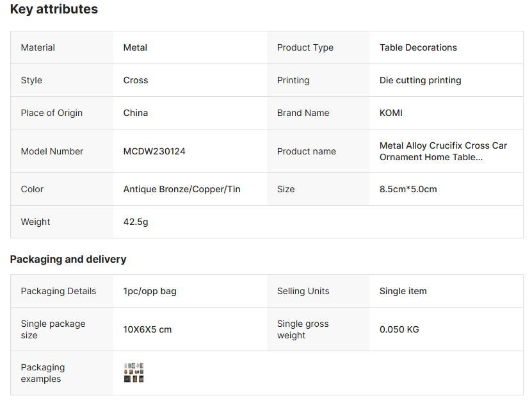Select the 1pc/opp bag packaging detail
This screenshot has width=532, height=405.
(x=150, y=291)
